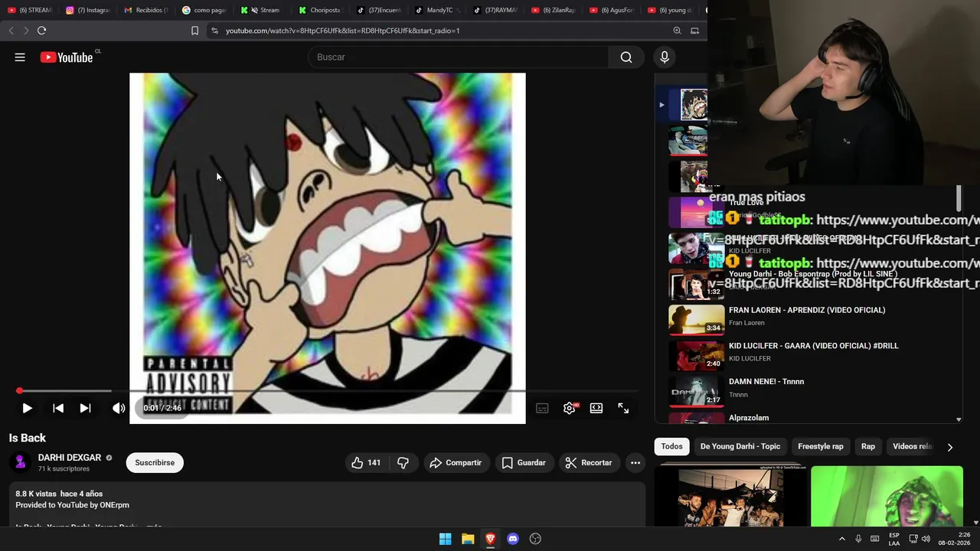Viewport: 980px width, 551px height.
Task: Focus the Buscar search field
Action: coord(459,57)
